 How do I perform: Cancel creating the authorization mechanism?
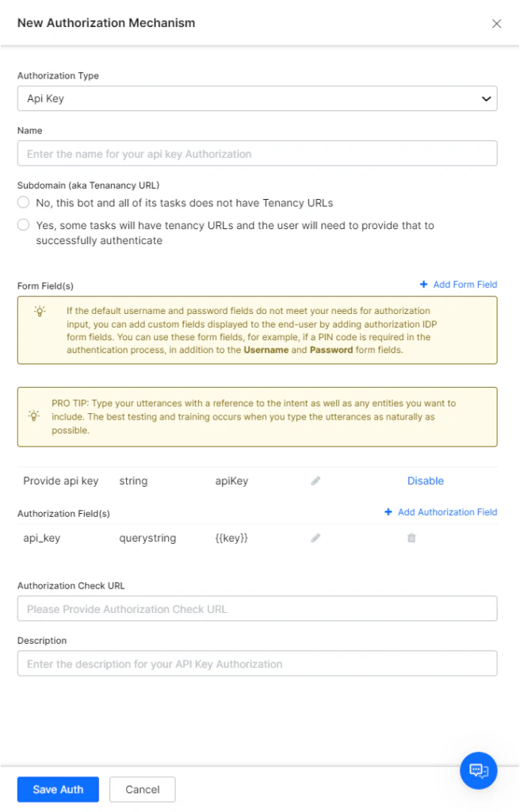point(142,789)
